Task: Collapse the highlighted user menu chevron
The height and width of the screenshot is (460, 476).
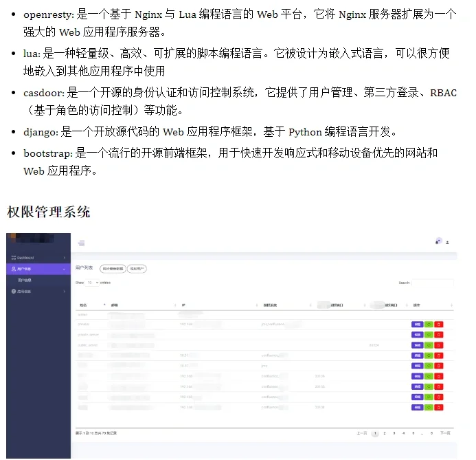Action: (64, 270)
